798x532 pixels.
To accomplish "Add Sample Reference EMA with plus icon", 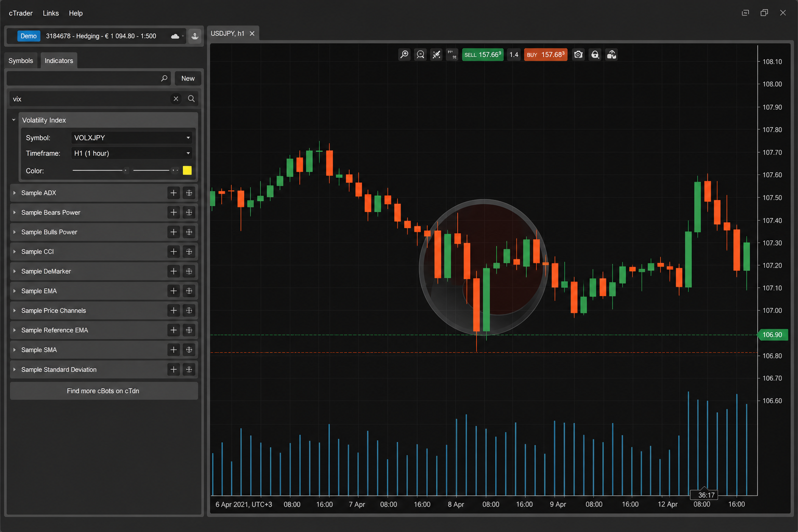I will (174, 330).
